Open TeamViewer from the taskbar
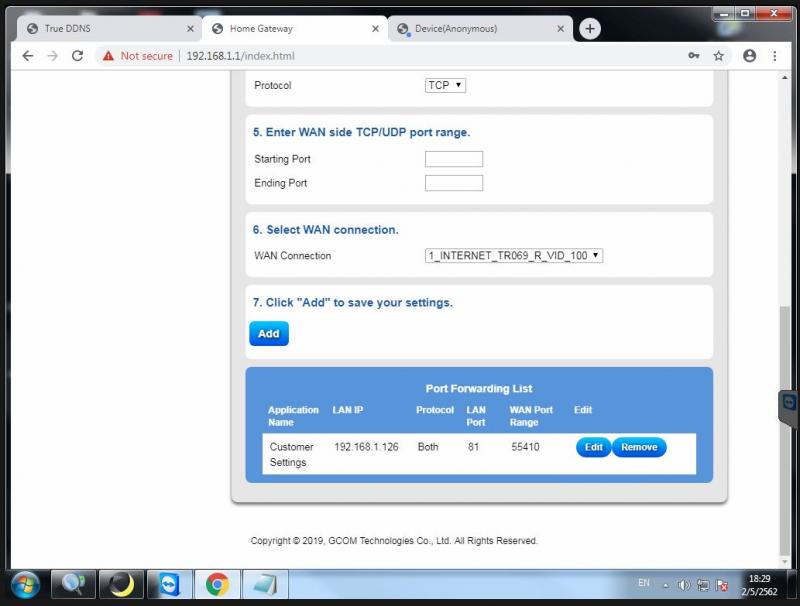This screenshot has width=800, height=606. pyautogui.click(x=169, y=585)
